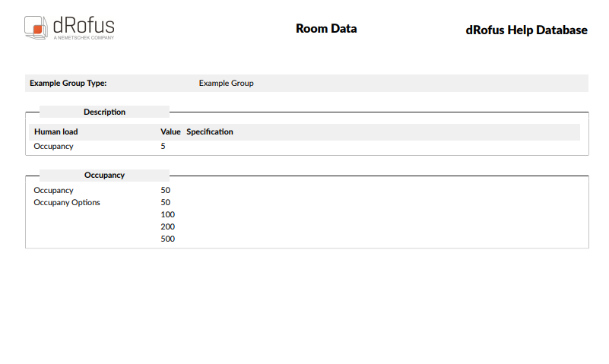This screenshot has width=609, height=364.
Task: Select the 100 occupancy option
Action: tap(168, 214)
